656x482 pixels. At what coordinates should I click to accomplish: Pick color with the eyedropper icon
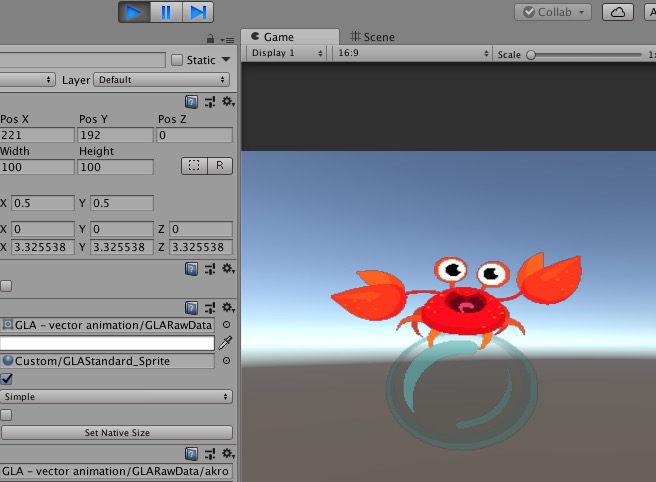point(225,343)
